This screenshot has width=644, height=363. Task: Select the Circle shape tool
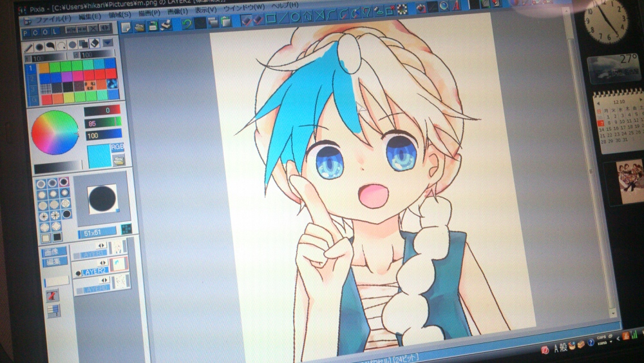296,17
